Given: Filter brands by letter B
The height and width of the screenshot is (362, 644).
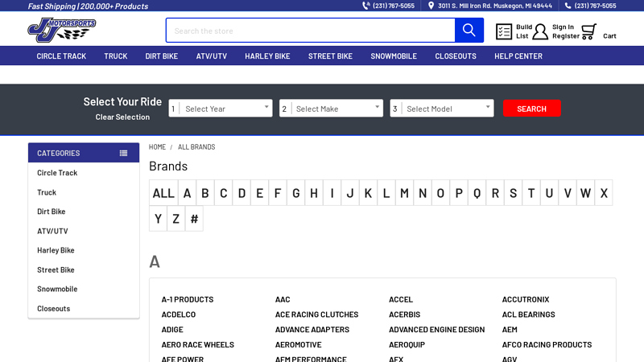Looking at the screenshot, I should [205, 192].
